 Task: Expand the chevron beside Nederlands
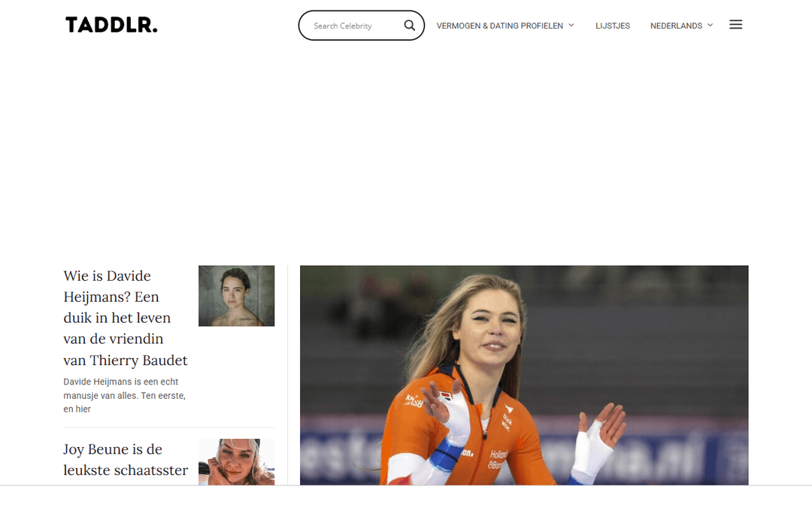pos(710,25)
